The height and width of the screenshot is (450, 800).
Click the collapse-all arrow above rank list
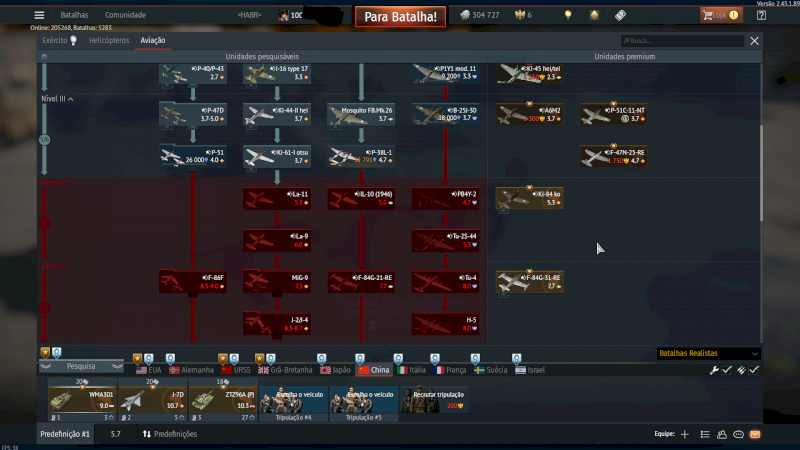pos(44,56)
